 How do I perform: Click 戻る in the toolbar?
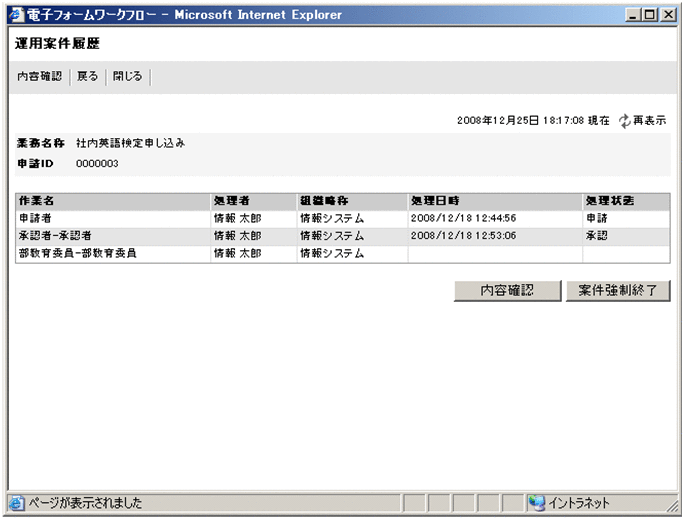click(87, 76)
